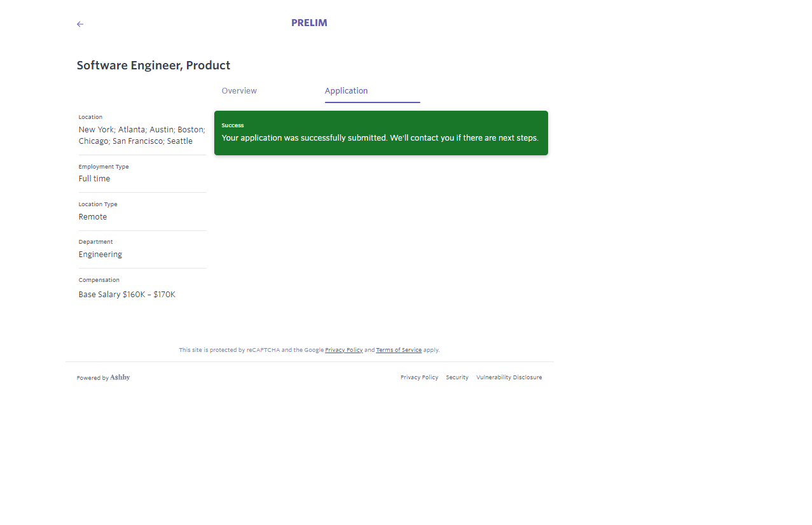This screenshot has height=525, width=812.
Task: Open the Vulnerability Disclosure link
Action: (x=509, y=377)
